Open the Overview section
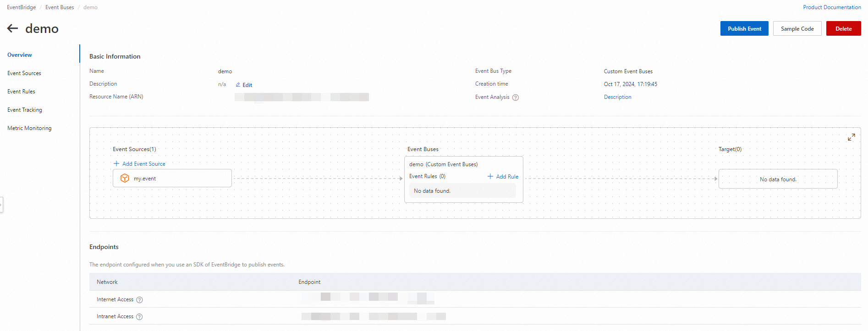Image resolution: width=868 pixels, height=331 pixels. (x=20, y=55)
